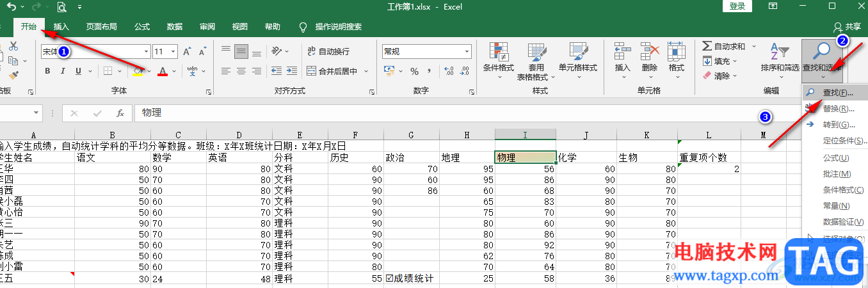
Task: Switch to the 页面布局 tab
Action: point(102,27)
